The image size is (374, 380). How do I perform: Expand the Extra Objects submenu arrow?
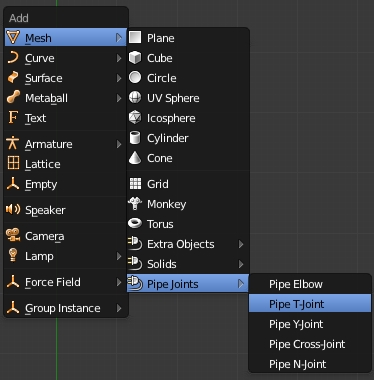241,244
